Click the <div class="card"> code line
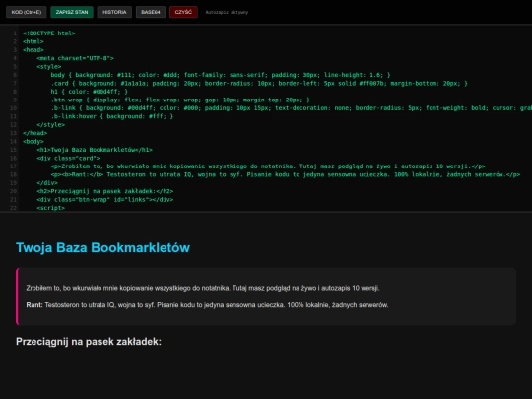This screenshot has width=532, height=399. coord(68,158)
